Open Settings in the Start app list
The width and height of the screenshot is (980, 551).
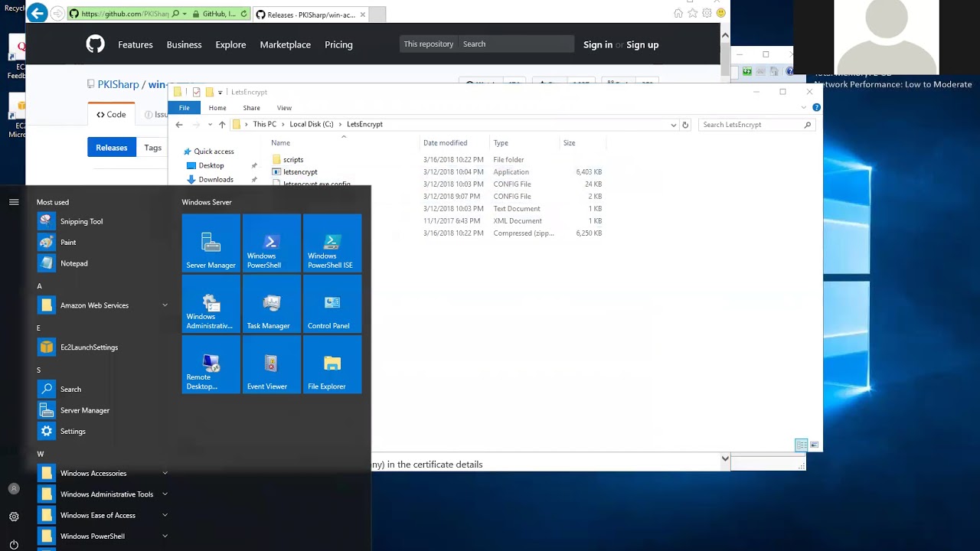click(103, 432)
